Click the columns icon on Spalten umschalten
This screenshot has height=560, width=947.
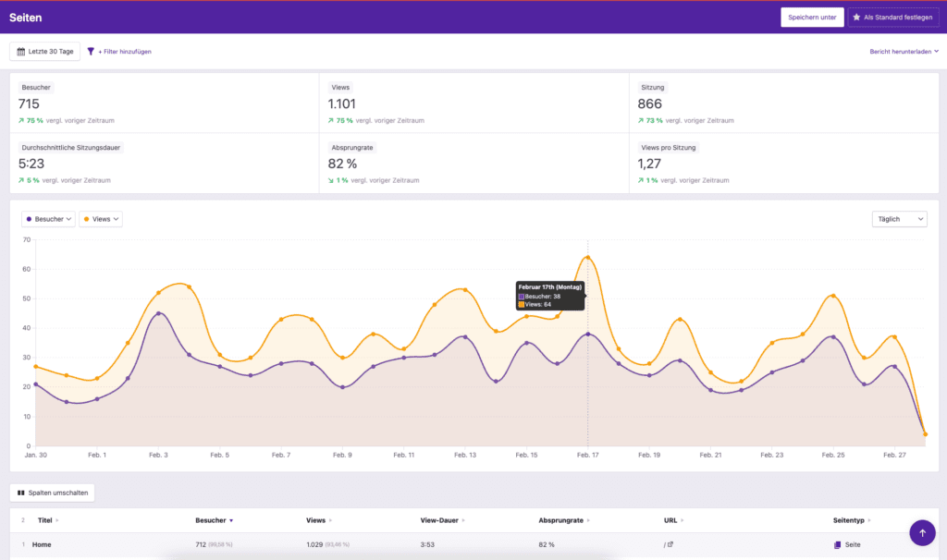[x=21, y=493]
